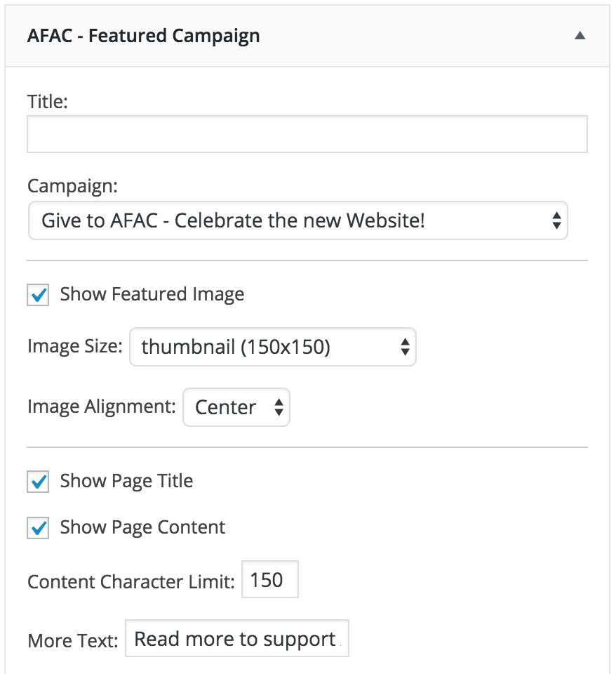Click the Image Alignment: label
The height and width of the screenshot is (674, 616).
click(x=102, y=407)
